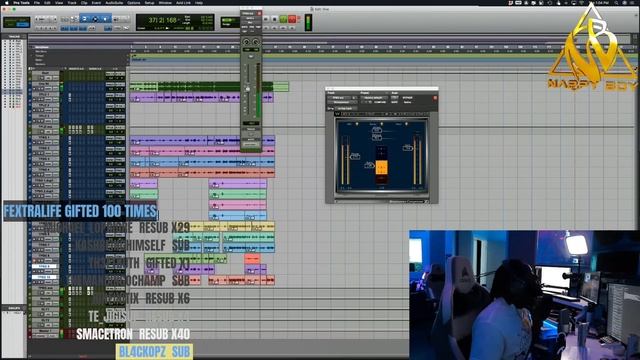Click the TRACKS list header
Screen dimensions: 640x360
(x=14, y=37)
